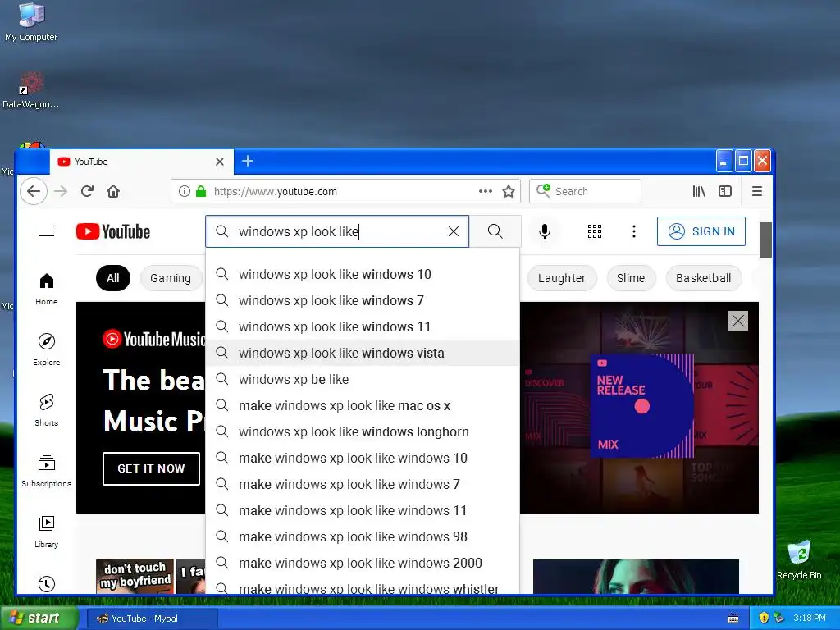Click the system tray clock 3:18 PM
The height and width of the screenshot is (630, 840).
coord(810,618)
